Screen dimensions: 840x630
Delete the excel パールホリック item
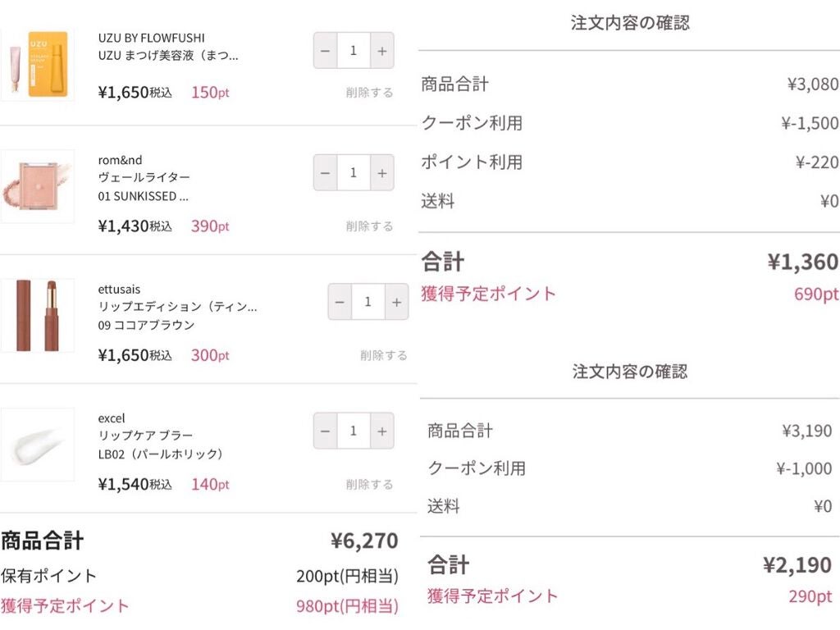pyautogui.click(x=369, y=484)
